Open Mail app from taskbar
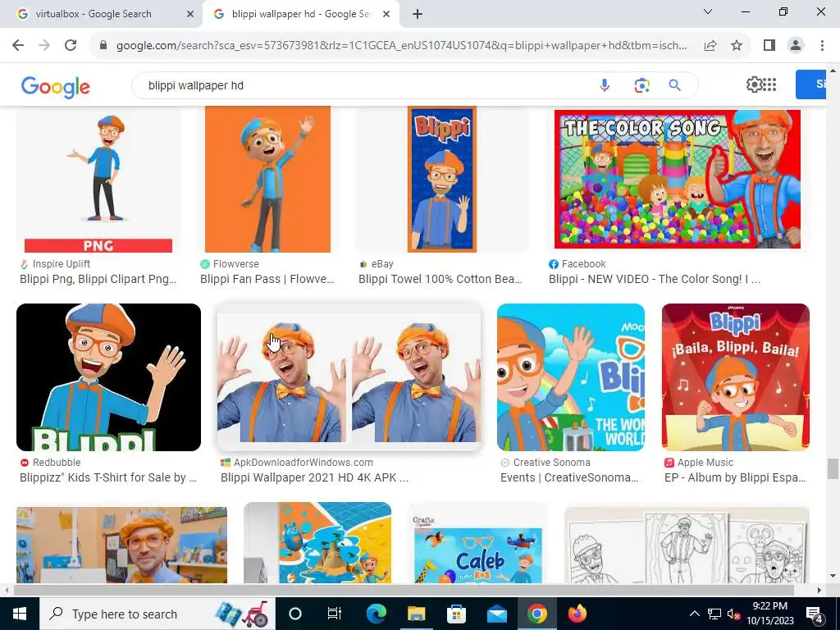The height and width of the screenshot is (630, 840). click(496, 614)
